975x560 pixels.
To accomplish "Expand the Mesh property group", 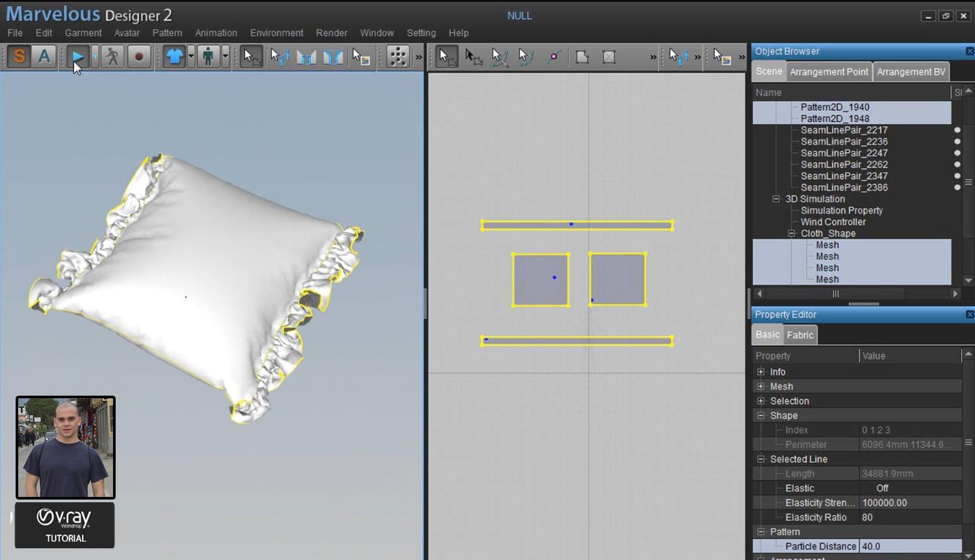I will point(761,387).
